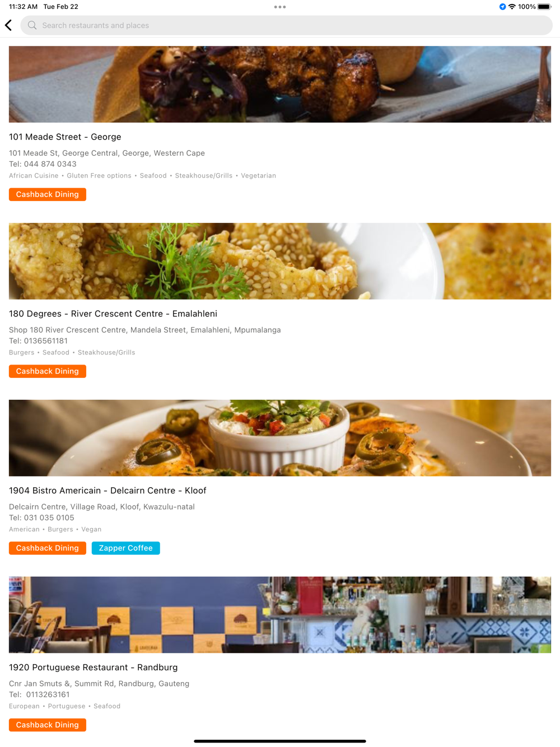The height and width of the screenshot is (747, 560).
Task: Tap the three-dot multitasking icon
Action: 280,7
